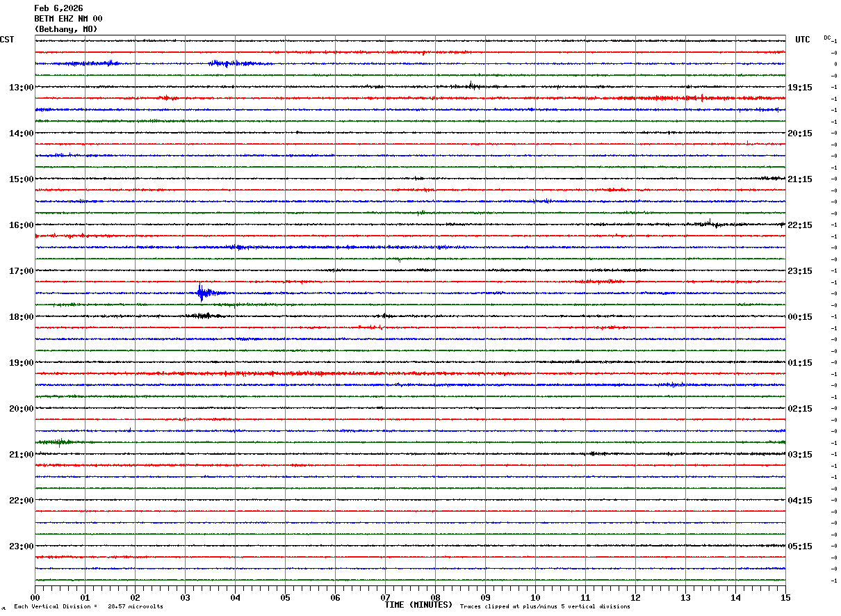Pick the 18:00 CST hour label
Viewport: 841px width, 616px height.
[x=22, y=316]
